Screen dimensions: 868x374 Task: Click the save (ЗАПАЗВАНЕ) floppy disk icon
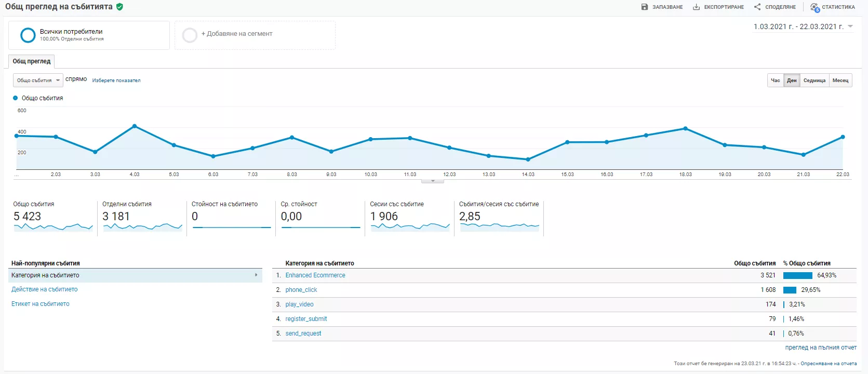(x=645, y=7)
